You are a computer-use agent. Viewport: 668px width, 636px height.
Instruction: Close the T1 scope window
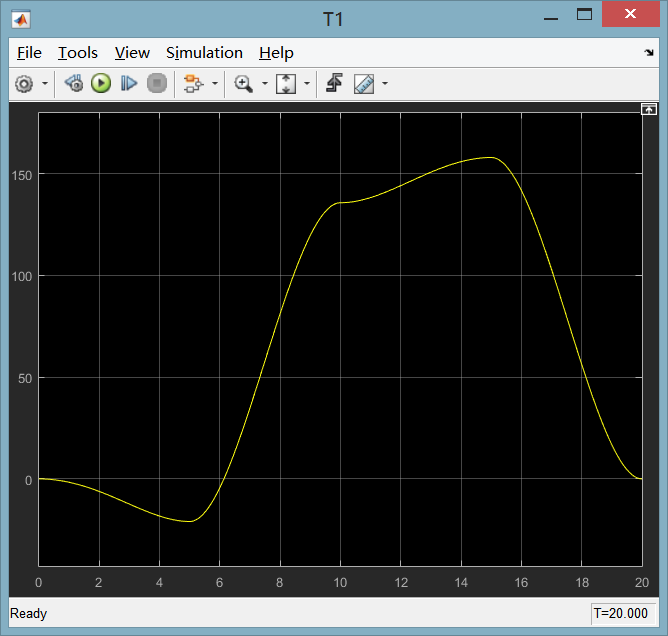point(631,14)
